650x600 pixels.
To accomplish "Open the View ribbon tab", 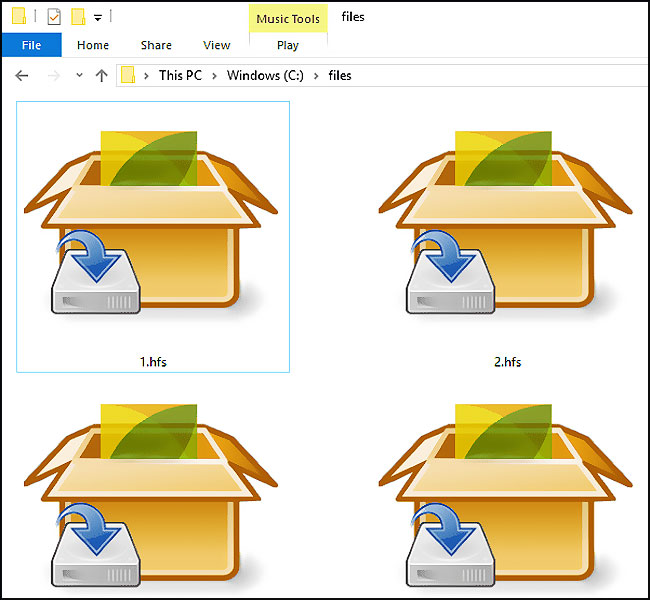I will coord(216,45).
